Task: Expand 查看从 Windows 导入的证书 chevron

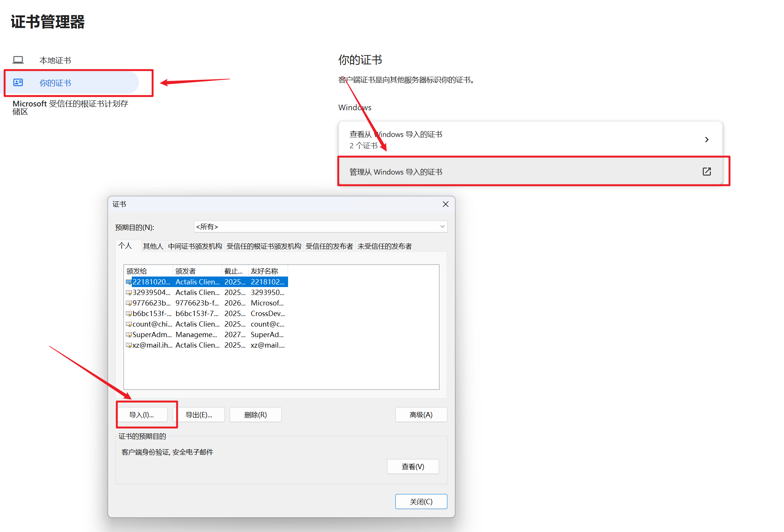Action: [706, 140]
